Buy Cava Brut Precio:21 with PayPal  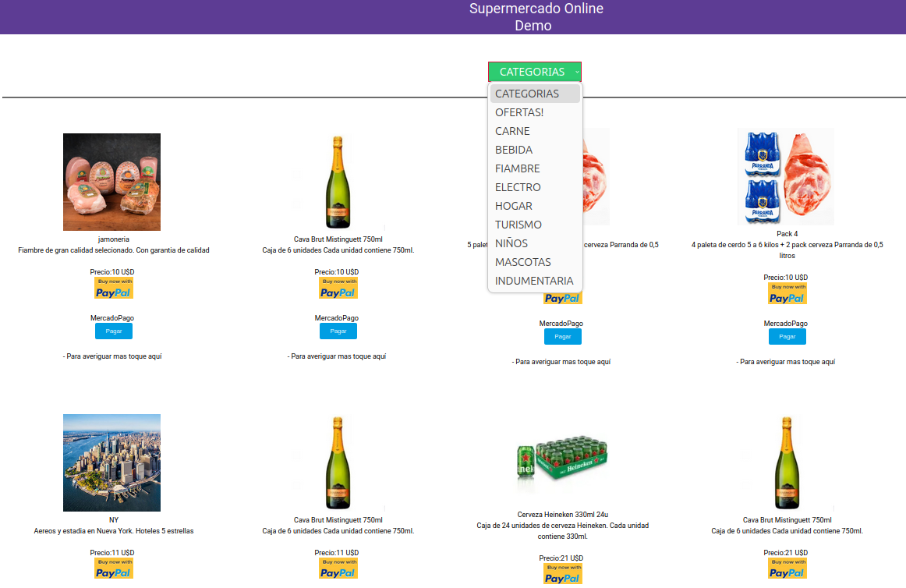(787, 569)
